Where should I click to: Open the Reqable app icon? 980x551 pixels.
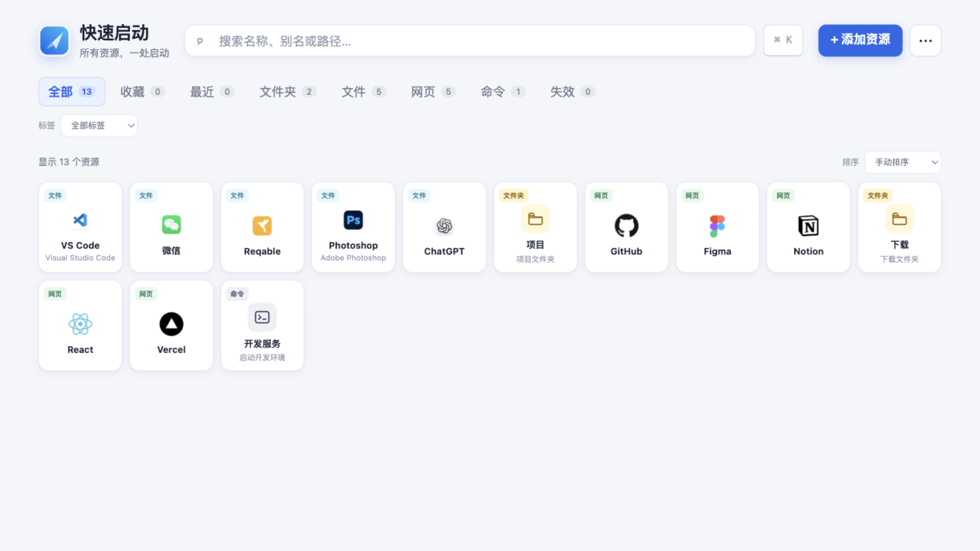[x=262, y=225]
